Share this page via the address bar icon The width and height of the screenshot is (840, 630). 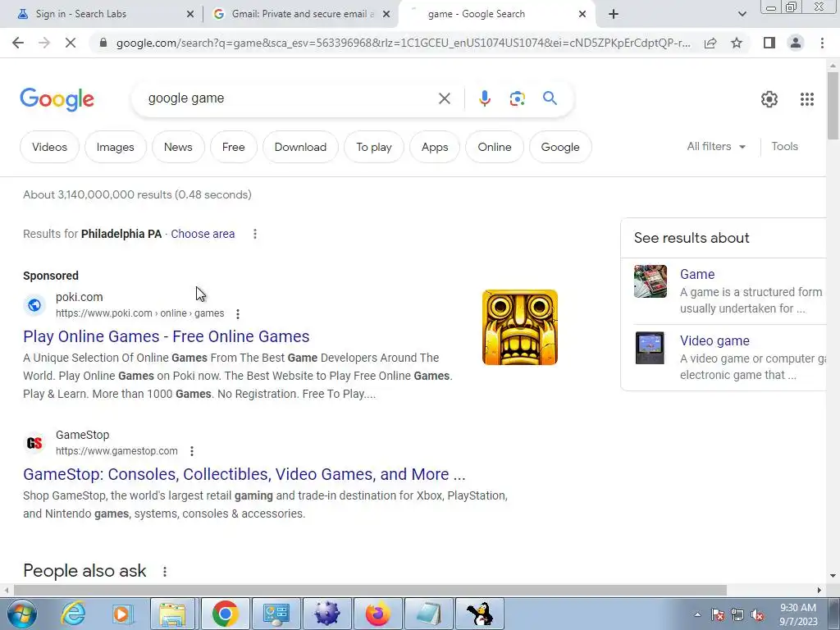click(710, 43)
